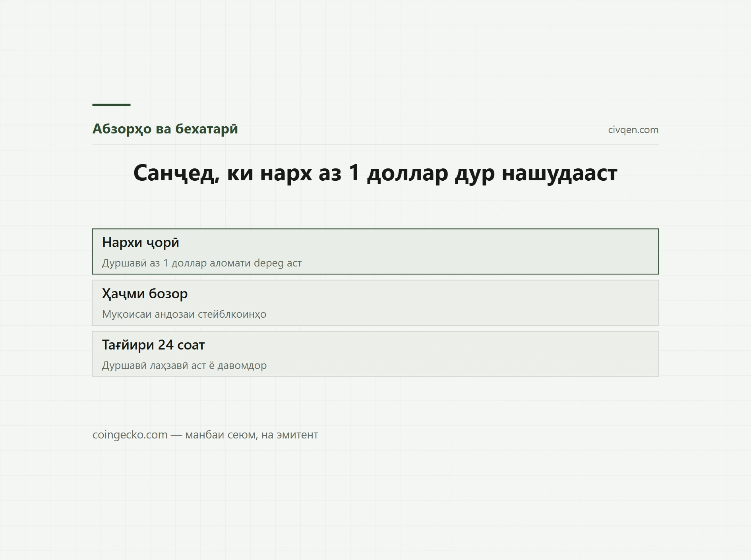Screen dimensions: 751x560
Task: Click the text 'Дуршавӣ аз 1 доллар аломати депег аст'
Action: [201, 263]
